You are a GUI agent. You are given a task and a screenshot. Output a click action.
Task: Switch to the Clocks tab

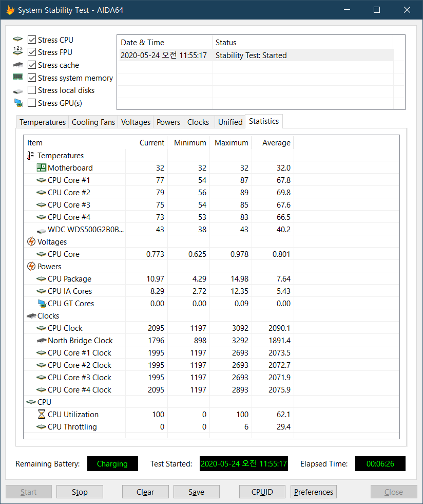(x=198, y=122)
